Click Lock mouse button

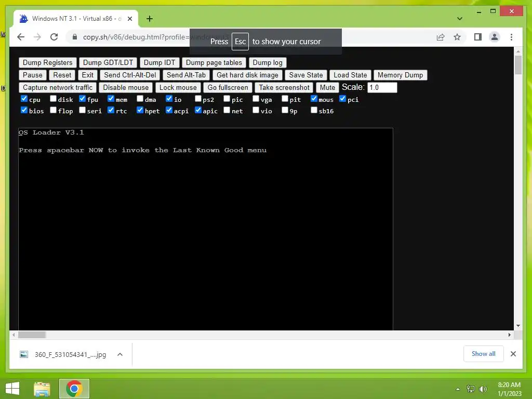pyautogui.click(x=178, y=87)
